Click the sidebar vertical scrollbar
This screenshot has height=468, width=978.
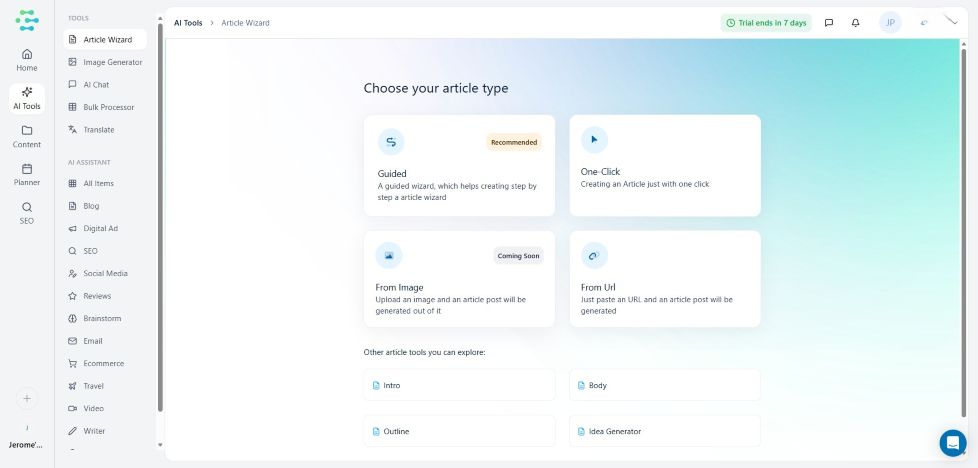pos(160,217)
